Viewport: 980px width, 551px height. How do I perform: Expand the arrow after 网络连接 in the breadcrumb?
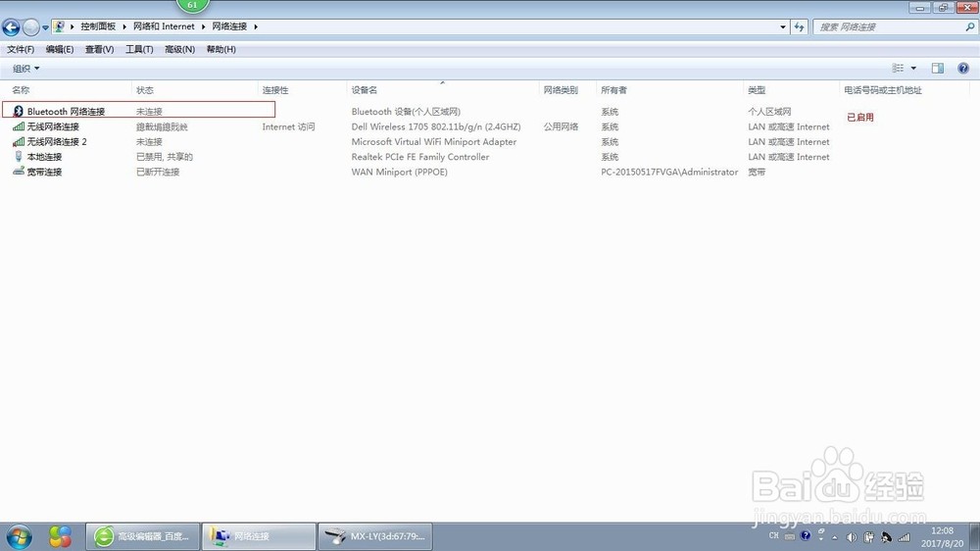256,26
